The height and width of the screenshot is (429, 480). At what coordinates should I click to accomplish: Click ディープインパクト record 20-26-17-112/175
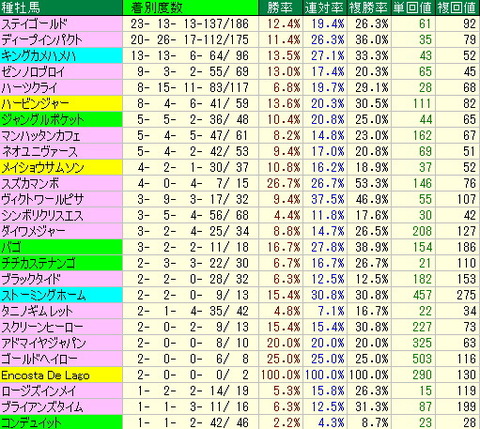[x=190, y=40]
